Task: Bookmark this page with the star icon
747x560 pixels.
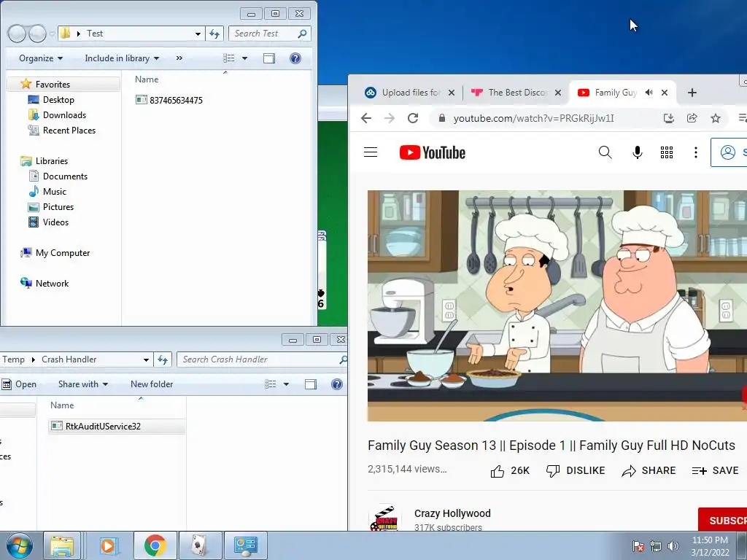Action: click(x=716, y=118)
